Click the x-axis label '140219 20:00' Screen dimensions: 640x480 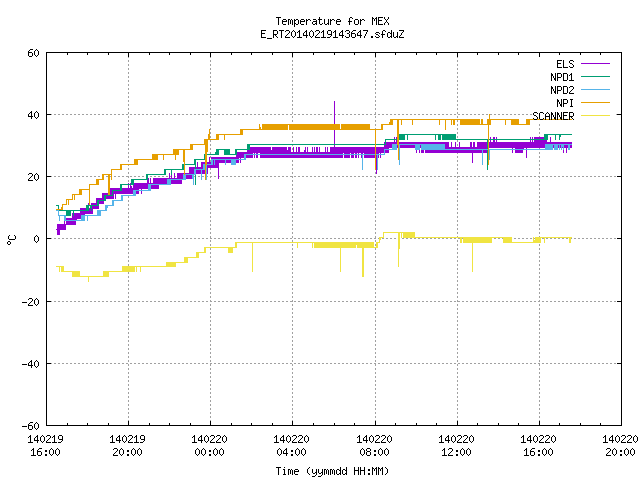click(x=127, y=446)
